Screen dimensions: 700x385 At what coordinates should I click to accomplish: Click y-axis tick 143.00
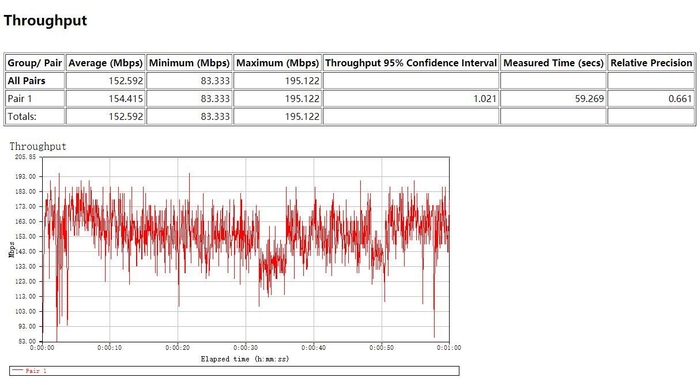coord(25,251)
